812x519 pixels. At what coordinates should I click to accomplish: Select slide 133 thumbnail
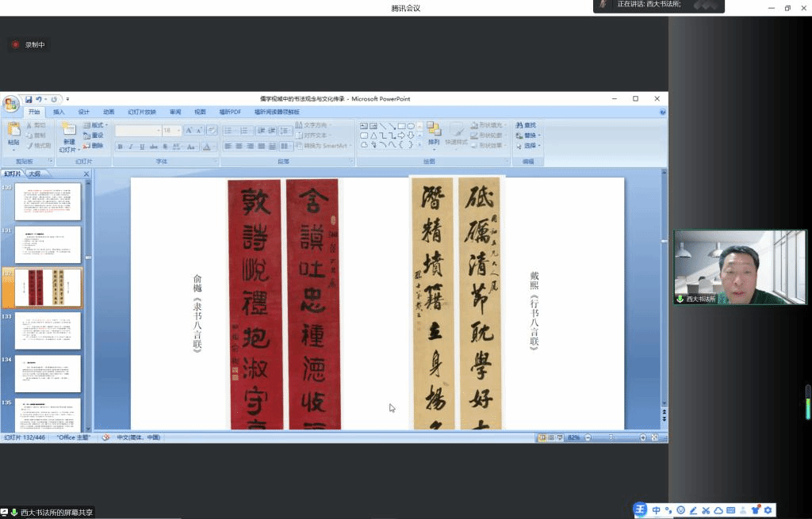48,330
